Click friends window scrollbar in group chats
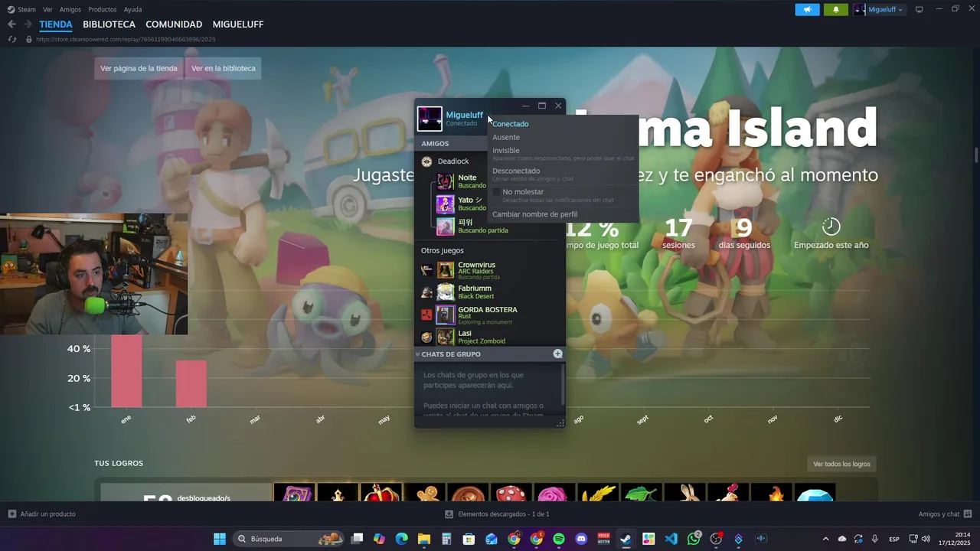The image size is (980, 551). (x=563, y=384)
